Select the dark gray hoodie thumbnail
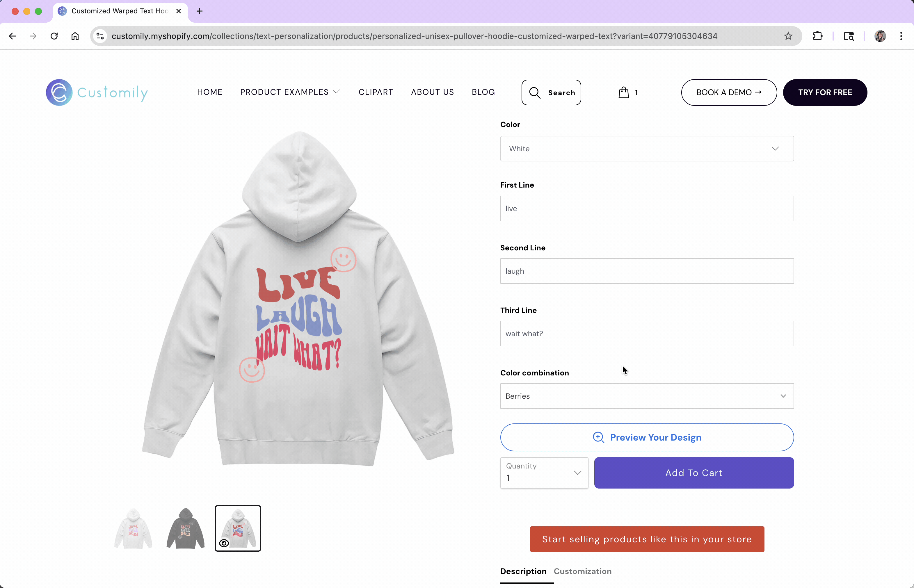This screenshot has height=588, width=914. pyautogui.click(x=186, y=528)
